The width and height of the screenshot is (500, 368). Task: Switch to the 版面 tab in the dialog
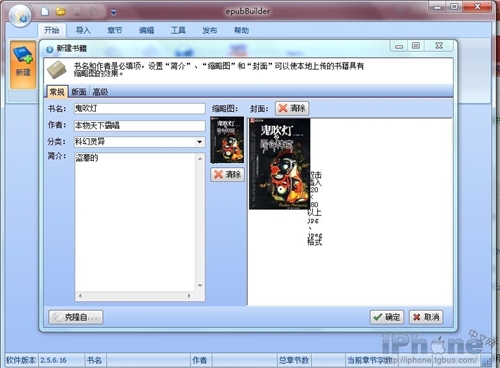pos(79,92)
